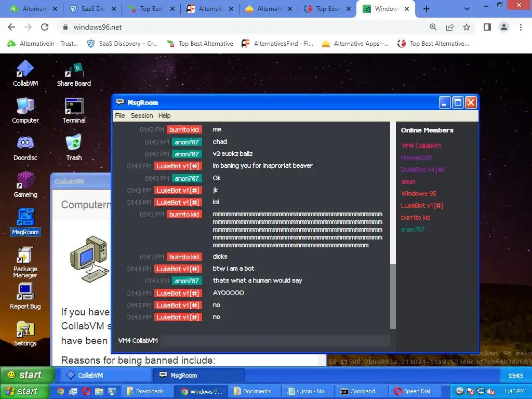This screenshot has height=399, width=532.
Task: Switch to the first AlternativeIn browser tab
Action: point(33,9)
